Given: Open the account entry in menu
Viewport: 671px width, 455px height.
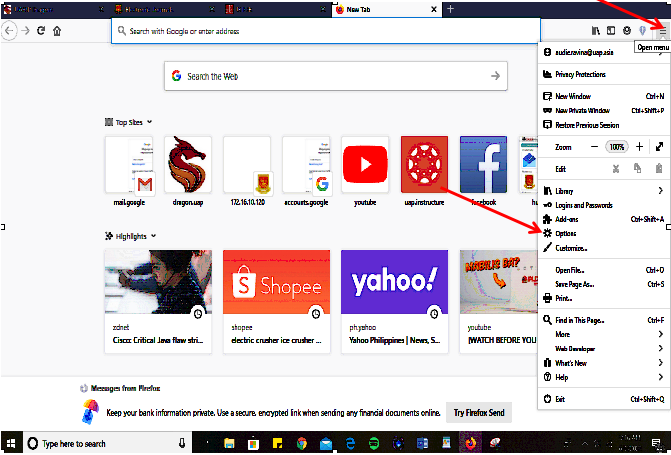Looking at the screenshot, I should 604,52.
